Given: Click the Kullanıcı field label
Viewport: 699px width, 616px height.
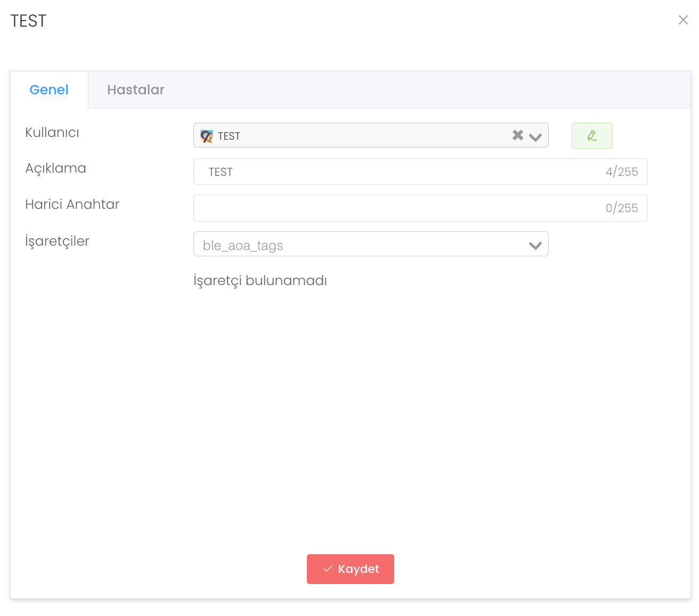Looking at the screenshot, I should [52, 133].
